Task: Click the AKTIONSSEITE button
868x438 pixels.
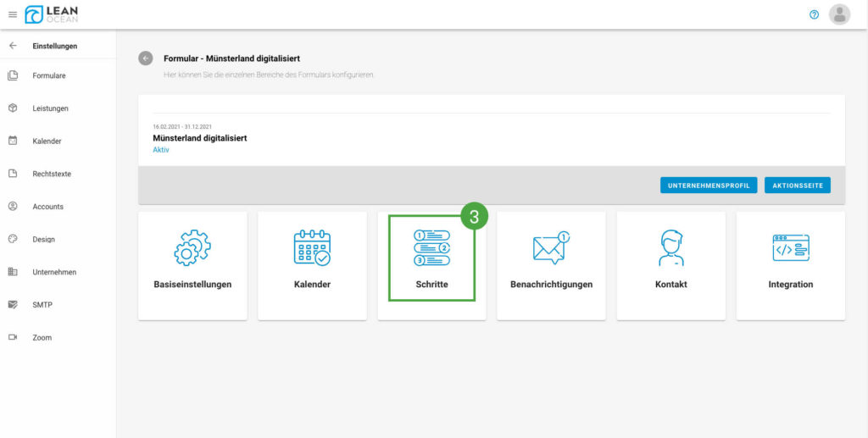Action: pyautogui.click(x=797, y=185)
